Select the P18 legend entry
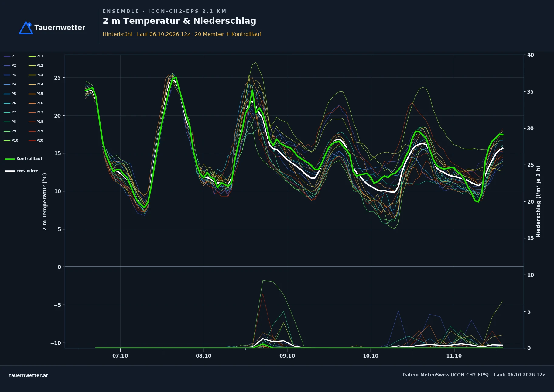Screen dimensions: 554x392 click(x=36, y=122)
